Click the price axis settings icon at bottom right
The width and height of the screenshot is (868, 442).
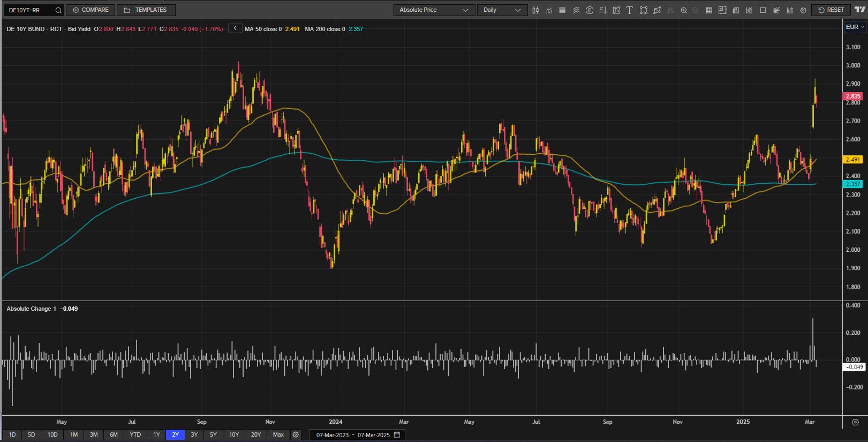pos(855,422)
